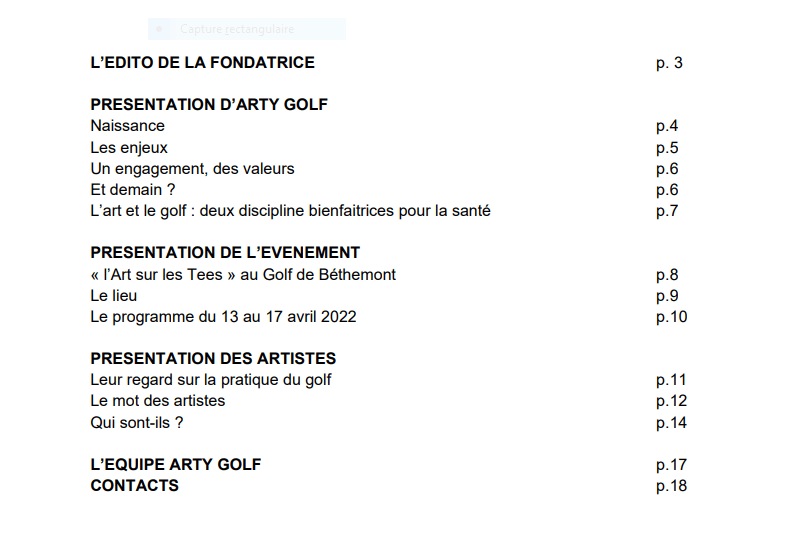Viewport: 789px width, 547px height.
Task: Click page number 'p.18' beside CONTACTS
Action: 671,486
